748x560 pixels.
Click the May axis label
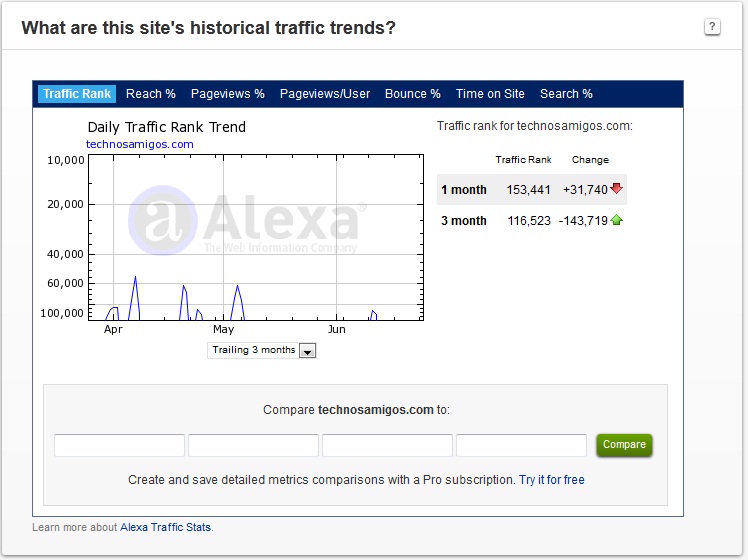pos(223,329)
